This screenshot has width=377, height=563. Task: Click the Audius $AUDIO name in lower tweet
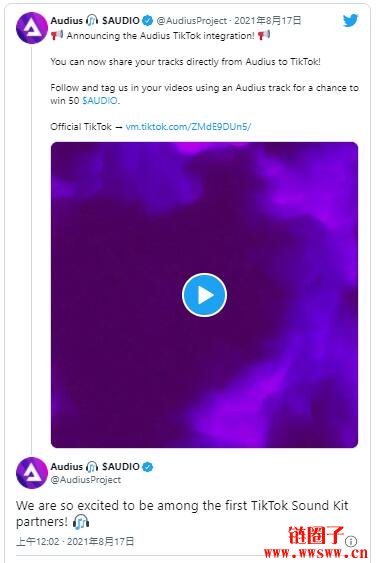pyautogui.click(x=95, y=466)
